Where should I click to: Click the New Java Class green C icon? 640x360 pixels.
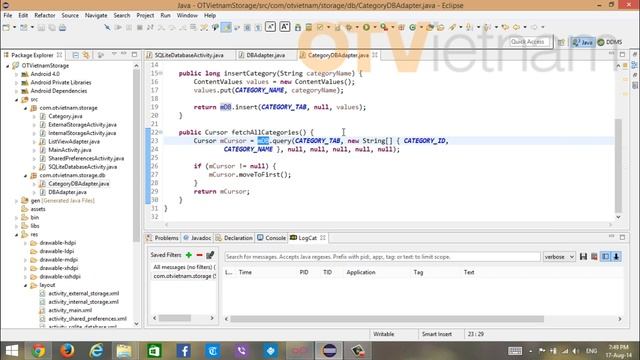coord(413,27)
